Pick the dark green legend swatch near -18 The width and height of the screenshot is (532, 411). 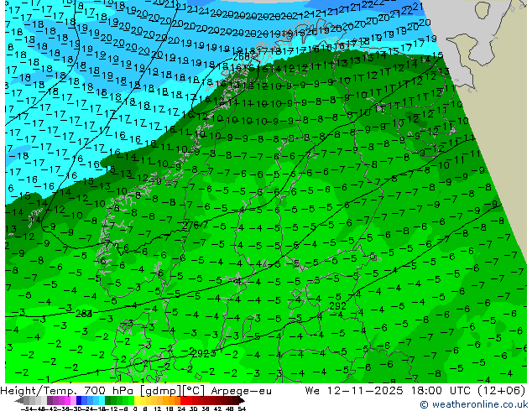tap(107, 401)
